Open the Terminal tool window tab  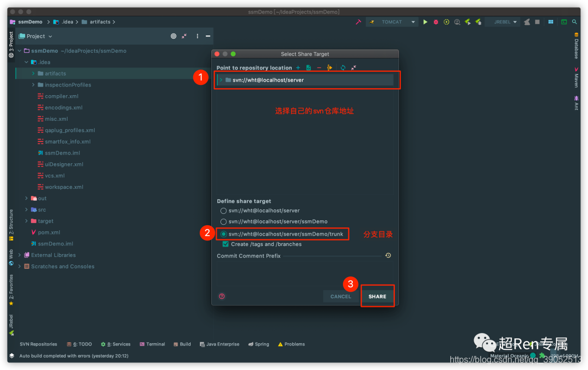point(152,344)
